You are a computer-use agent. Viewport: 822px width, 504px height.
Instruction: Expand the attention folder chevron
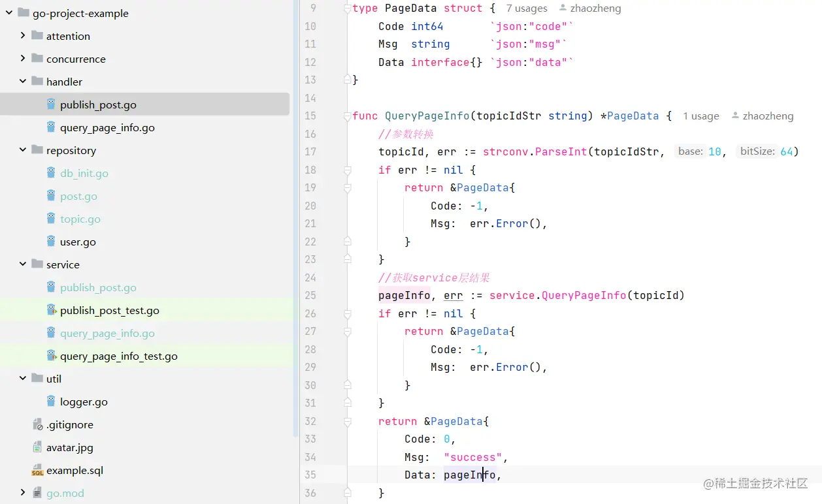[x=23, y=36]
